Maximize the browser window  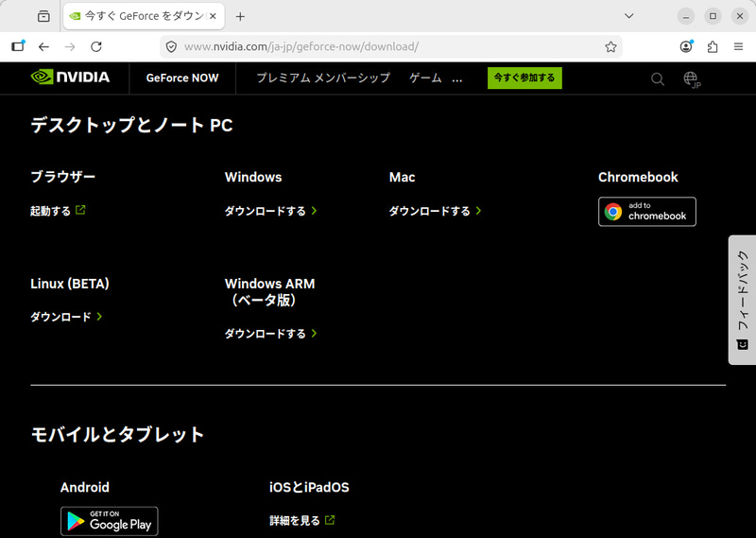pos(713,16)
